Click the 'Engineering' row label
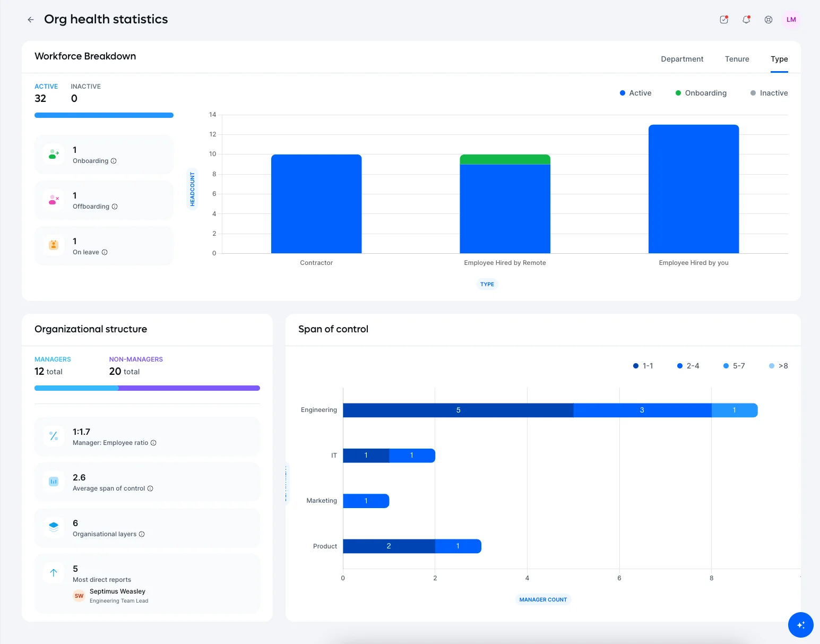820x644 pixels. 319,410
